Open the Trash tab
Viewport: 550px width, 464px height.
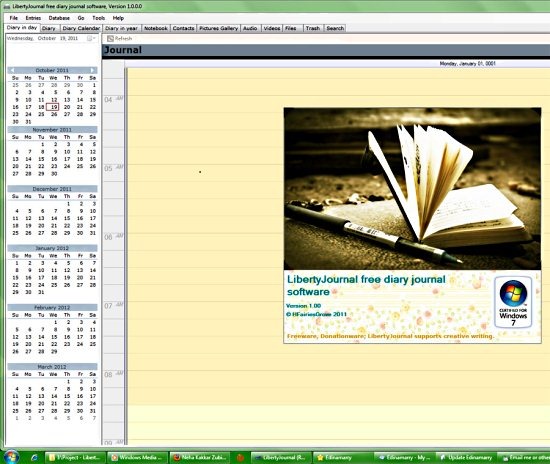(313, 28)
